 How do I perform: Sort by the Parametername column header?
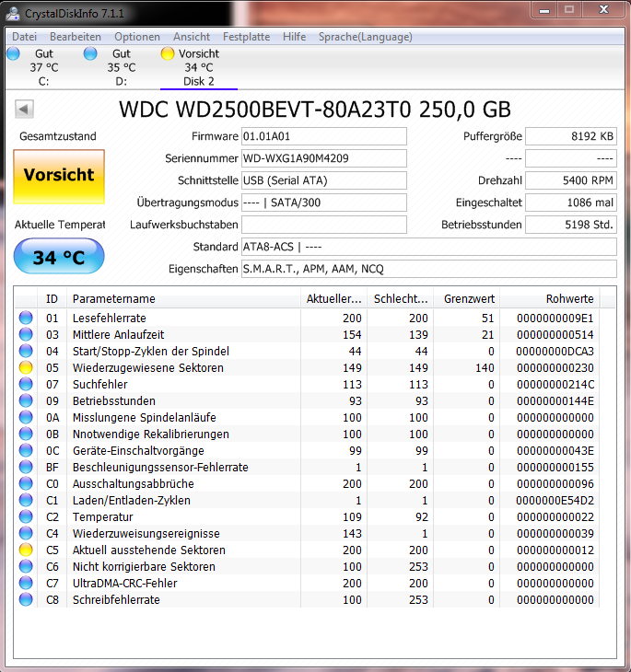point(183,298)
